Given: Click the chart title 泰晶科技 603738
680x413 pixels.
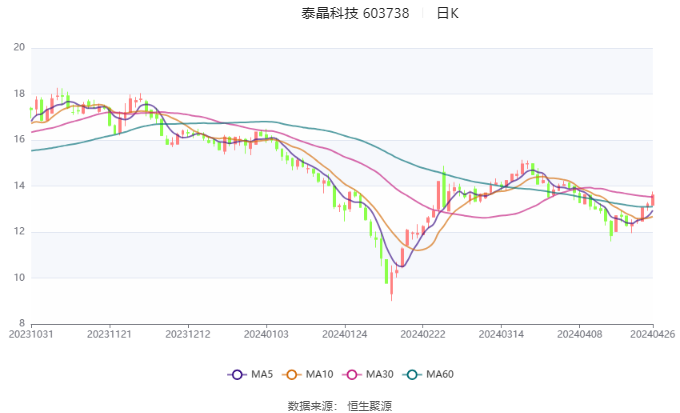Looking at the screenshot, I should [x=355, y=13].
